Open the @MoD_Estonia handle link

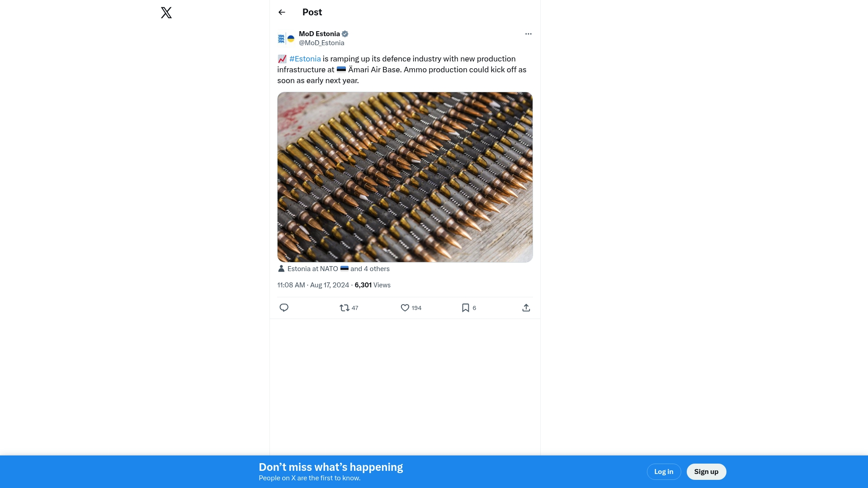321,43
